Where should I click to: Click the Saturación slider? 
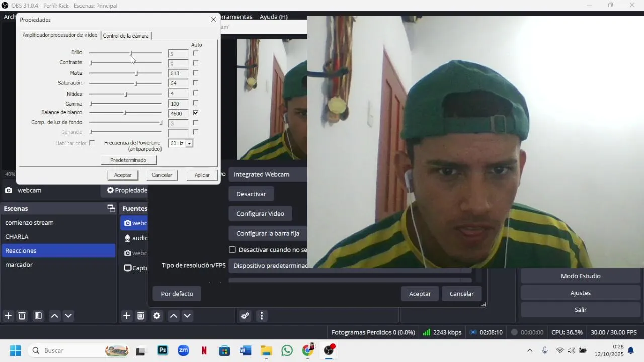pyautogui.click(x=125, y=83)
